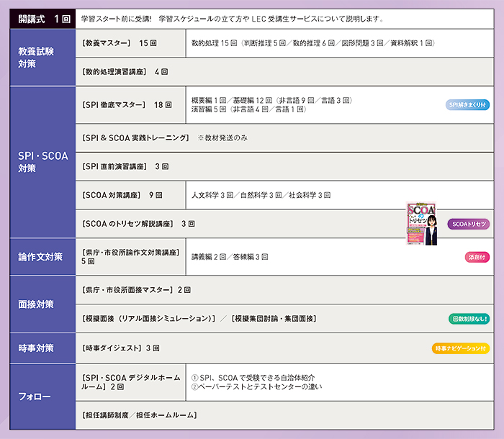Click the orange 時事ナビゲーション付 badge

[460, 348]
